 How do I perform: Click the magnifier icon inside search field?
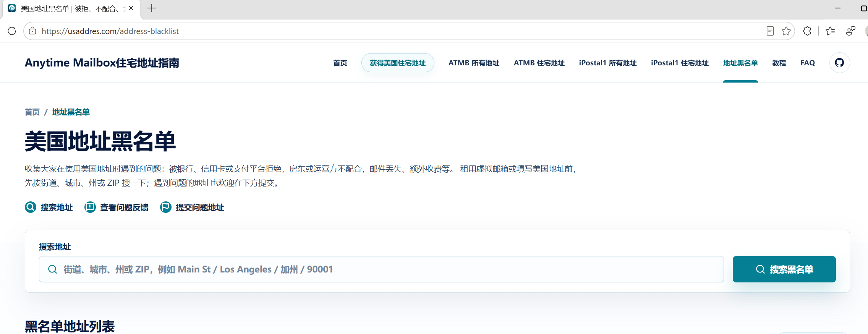coord(53,269)
